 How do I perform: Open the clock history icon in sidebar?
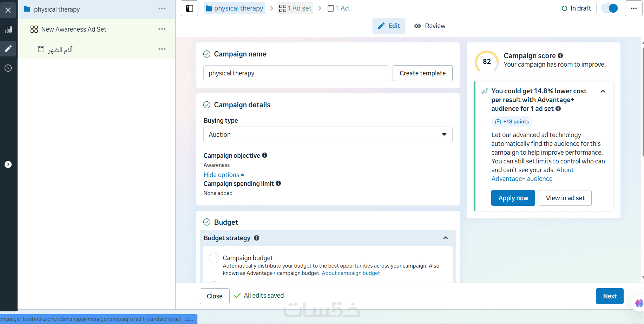8,68
